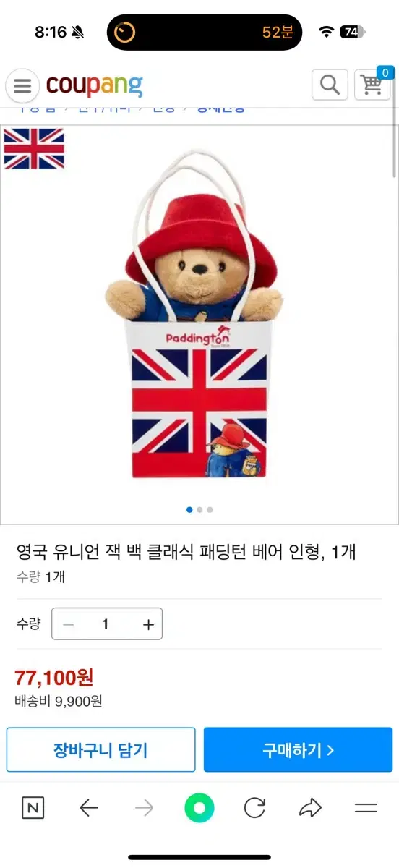Tap the Union Jack flag badge
This screenshot has width=399, height=868.
[x=34, y=148]
